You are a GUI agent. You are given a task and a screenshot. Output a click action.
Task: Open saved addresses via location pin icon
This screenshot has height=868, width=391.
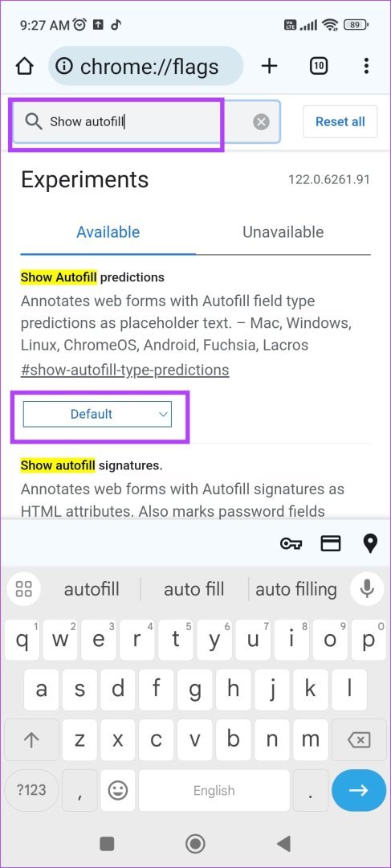coord(370,543)
